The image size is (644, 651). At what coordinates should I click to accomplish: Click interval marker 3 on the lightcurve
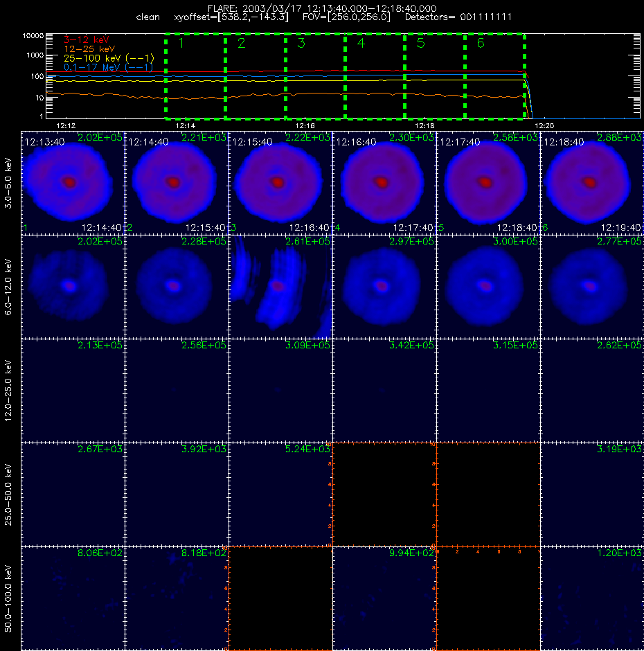pyautogui.click(x=301, y=43)
